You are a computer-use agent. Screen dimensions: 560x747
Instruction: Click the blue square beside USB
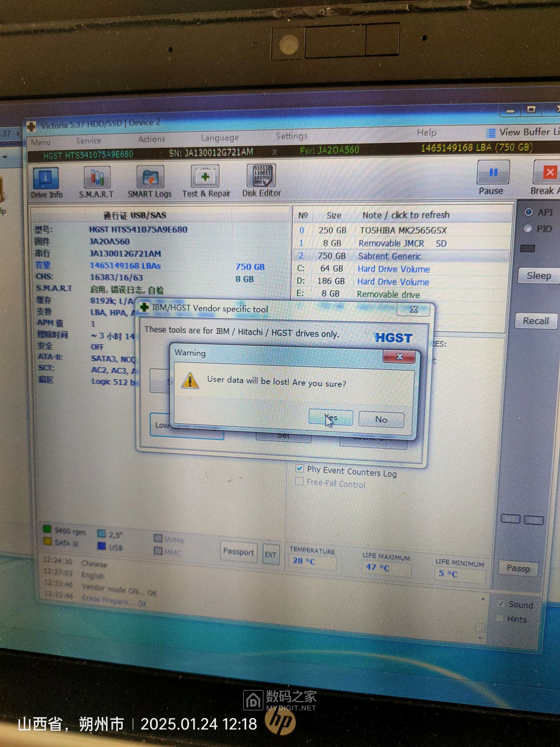coord(102,546)
